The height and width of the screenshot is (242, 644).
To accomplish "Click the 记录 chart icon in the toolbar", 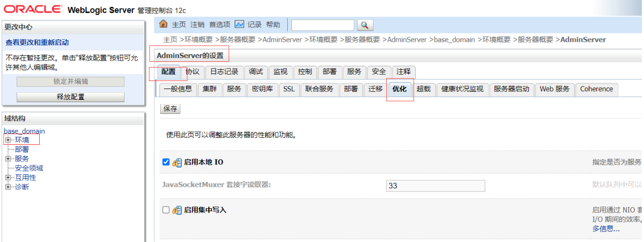I will tap(239, 25).
